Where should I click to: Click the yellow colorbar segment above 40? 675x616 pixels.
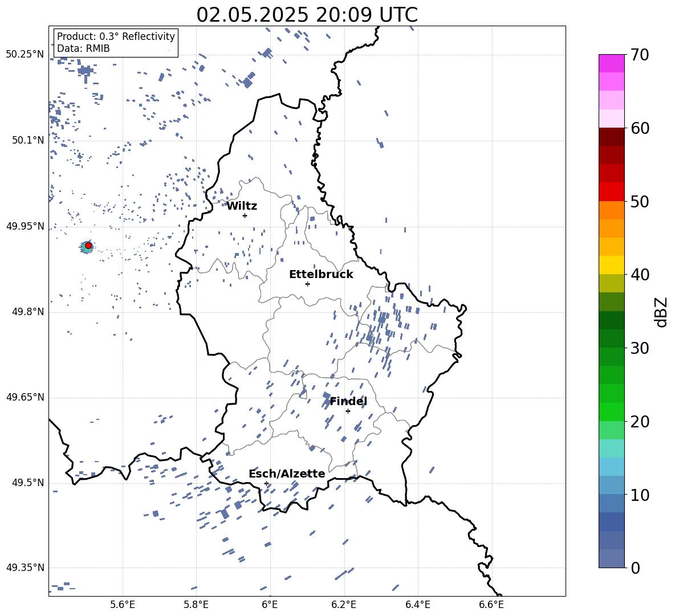(612, 265)
